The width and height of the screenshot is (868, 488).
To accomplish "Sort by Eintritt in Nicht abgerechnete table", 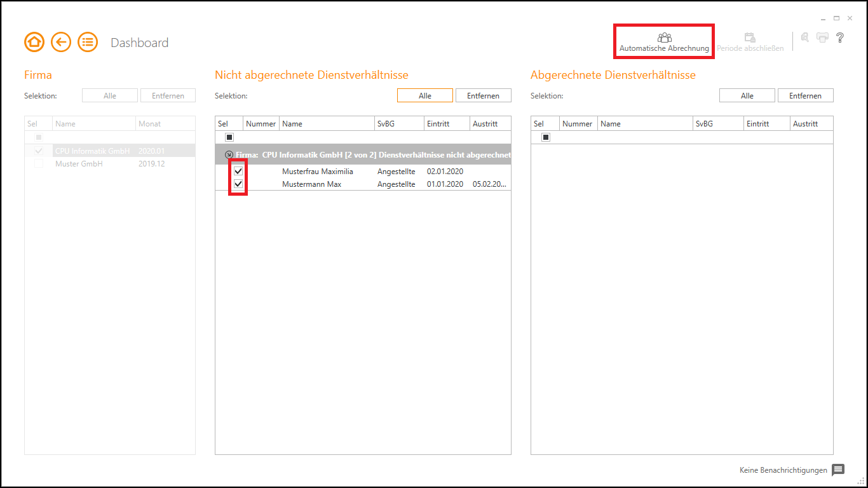I will (x=447, y=124).
